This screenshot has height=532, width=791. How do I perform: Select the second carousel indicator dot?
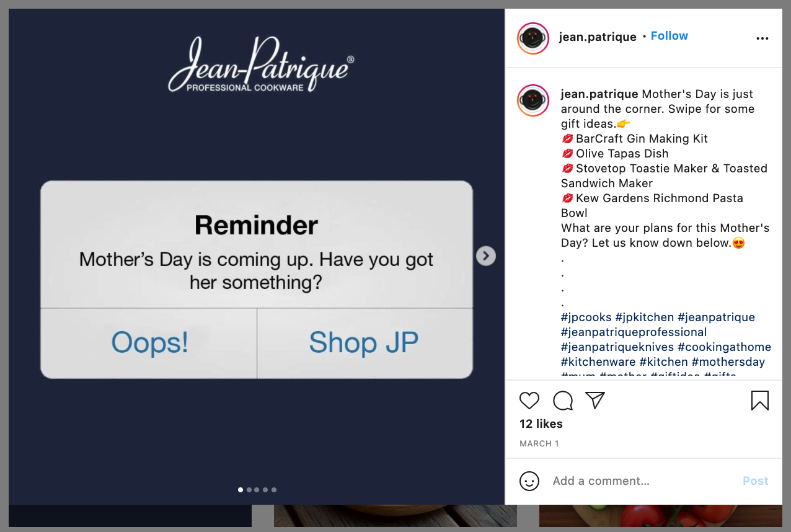point(249,490)
